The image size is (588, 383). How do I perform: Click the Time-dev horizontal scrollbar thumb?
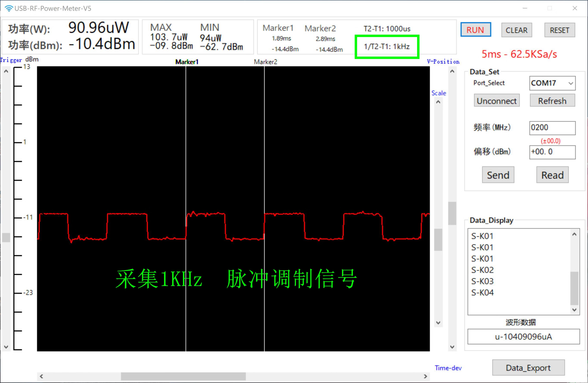(183, 376)
